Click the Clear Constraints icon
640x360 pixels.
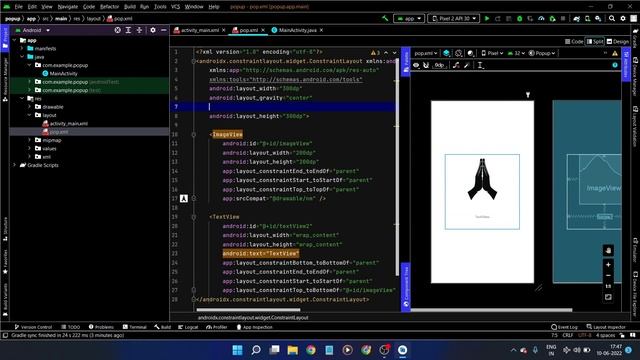coord(456,65)
